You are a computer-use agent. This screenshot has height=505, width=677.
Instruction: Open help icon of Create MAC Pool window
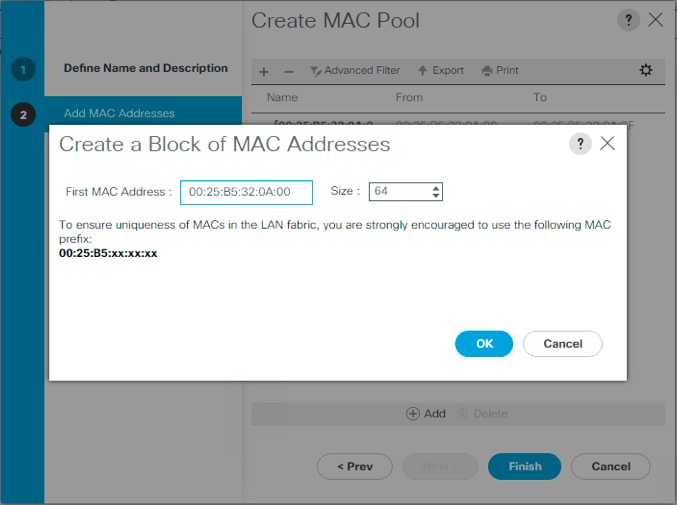point(628,20)
